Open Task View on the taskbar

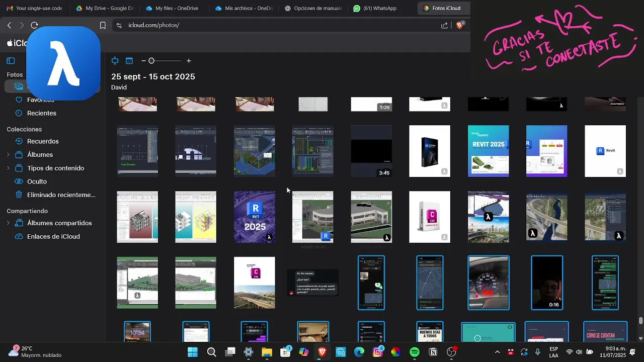(230, 352)
